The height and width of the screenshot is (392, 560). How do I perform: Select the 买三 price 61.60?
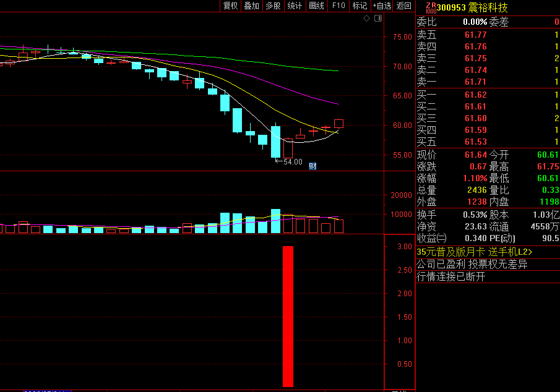(475, 118)
